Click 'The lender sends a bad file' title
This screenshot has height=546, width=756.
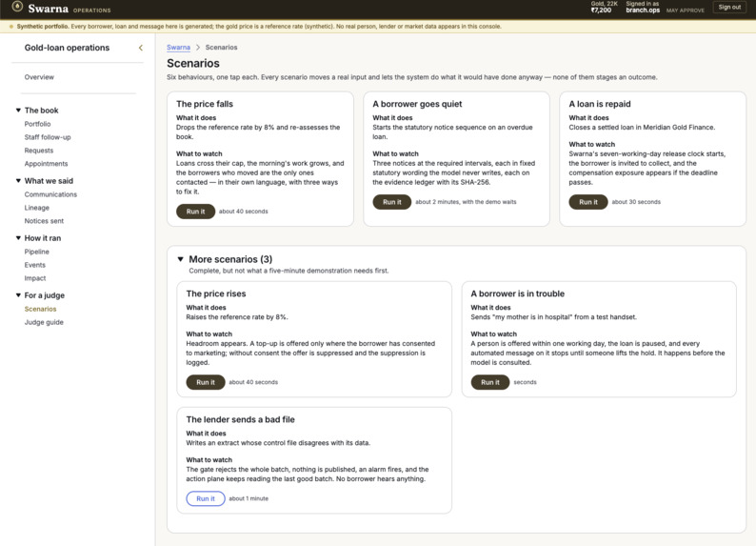click(x=240, y=419)
